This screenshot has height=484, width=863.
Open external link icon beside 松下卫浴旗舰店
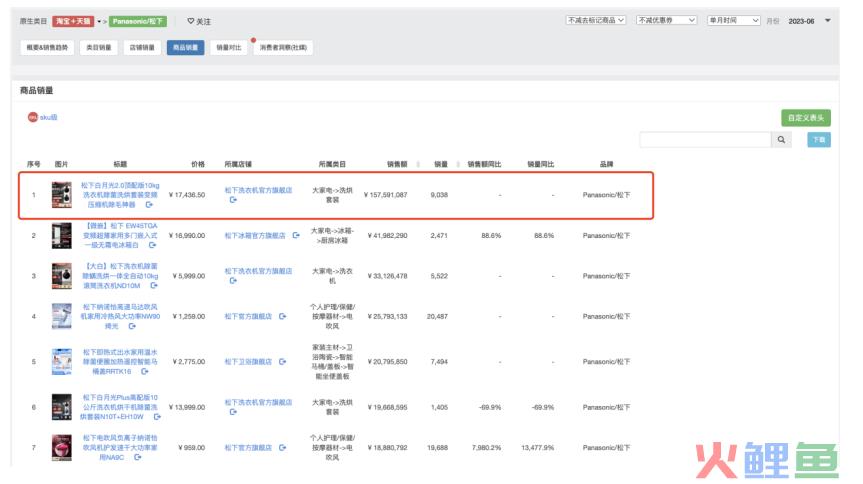pyautogui.click(x=282, y=362)
